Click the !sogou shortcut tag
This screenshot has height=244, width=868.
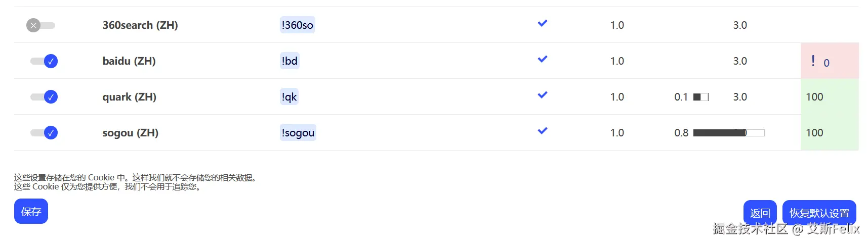(x=298, y=133)
